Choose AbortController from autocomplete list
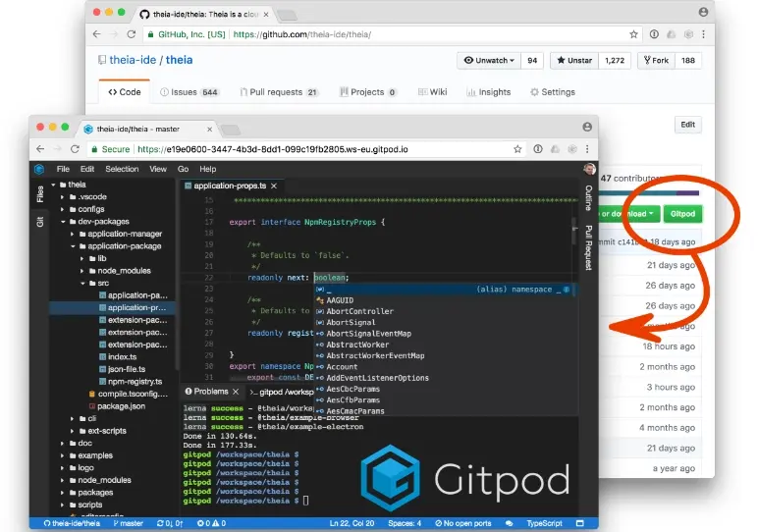The width and height of the screenshot is (758, 532). [360, 312]
